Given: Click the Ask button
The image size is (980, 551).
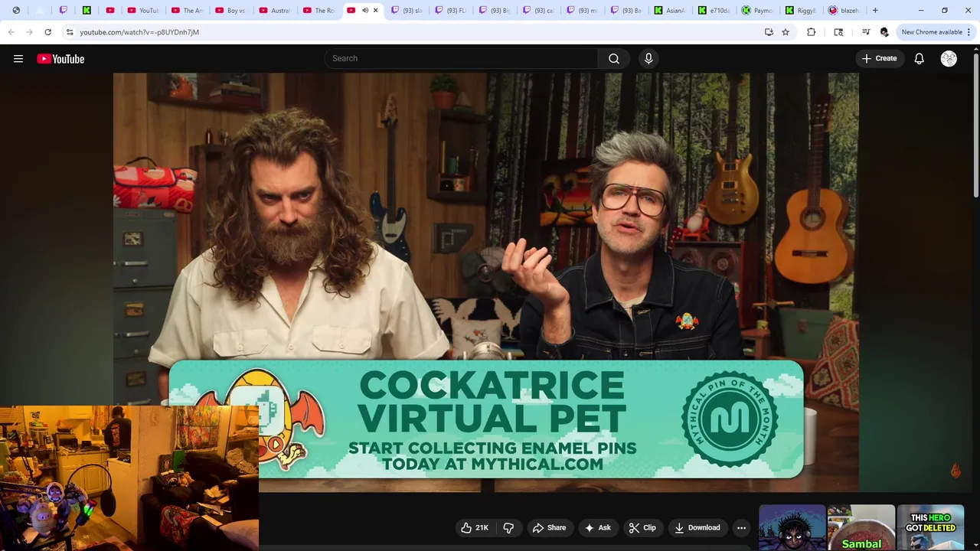Looking at the screenshot, I should pos(597,527).
